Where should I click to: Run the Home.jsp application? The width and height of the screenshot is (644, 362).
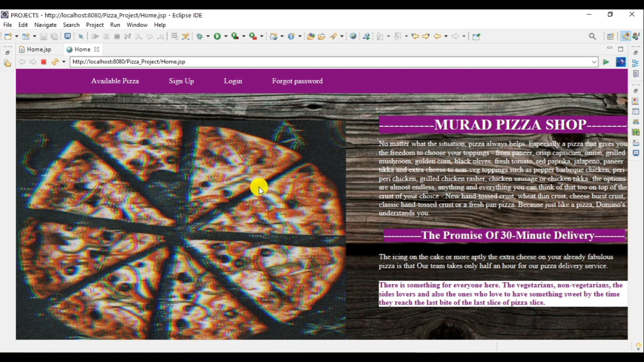click(x=218, y=36)
